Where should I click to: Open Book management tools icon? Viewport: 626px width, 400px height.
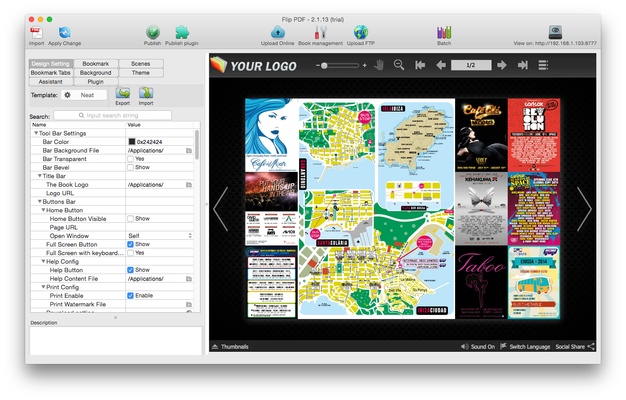tap(320, 33)
